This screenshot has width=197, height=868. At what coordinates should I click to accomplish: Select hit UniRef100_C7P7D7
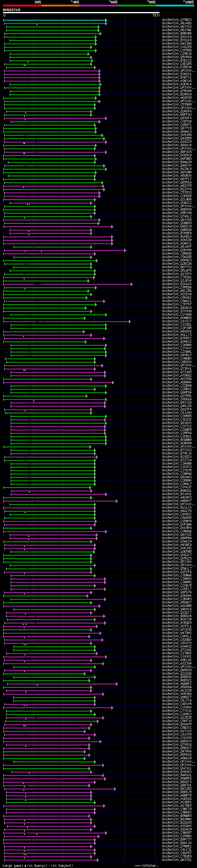pos(177,305)
